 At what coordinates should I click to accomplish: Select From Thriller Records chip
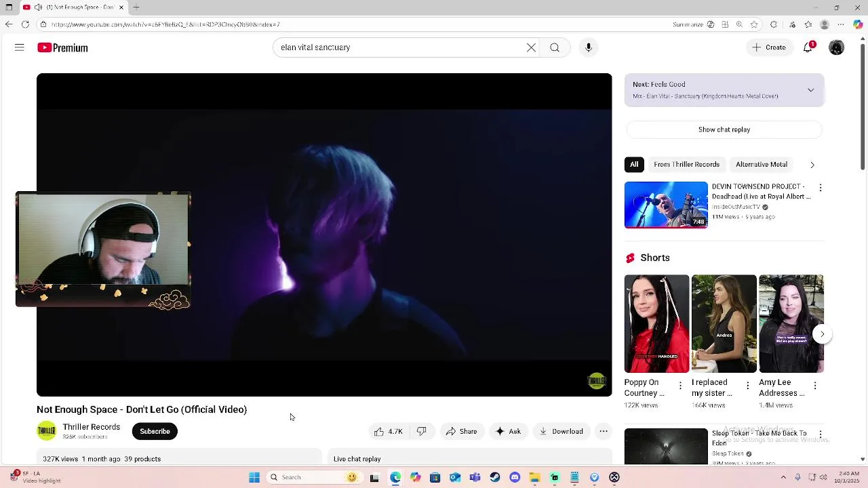tap(686, 165)
